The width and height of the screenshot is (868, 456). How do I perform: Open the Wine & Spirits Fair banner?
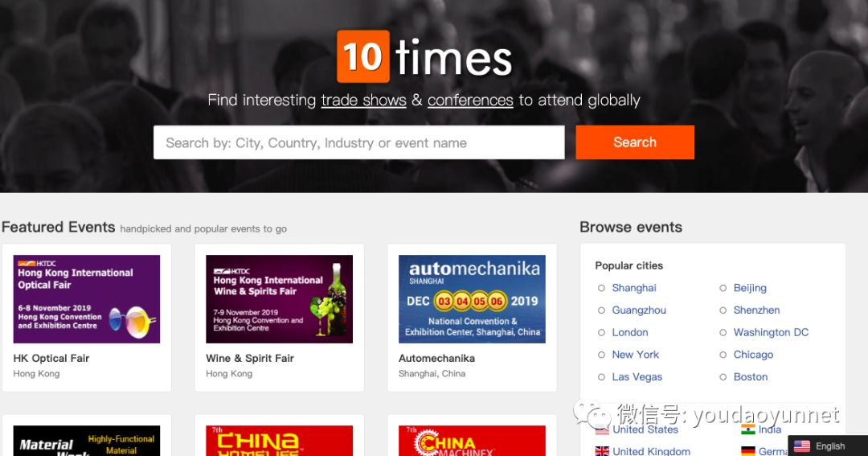point(279,298)
